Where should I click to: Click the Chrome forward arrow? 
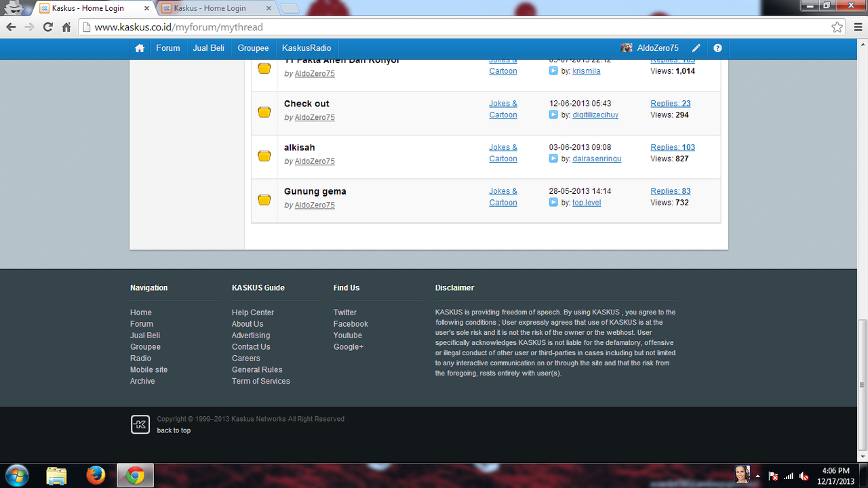click(x=29, y=27)
